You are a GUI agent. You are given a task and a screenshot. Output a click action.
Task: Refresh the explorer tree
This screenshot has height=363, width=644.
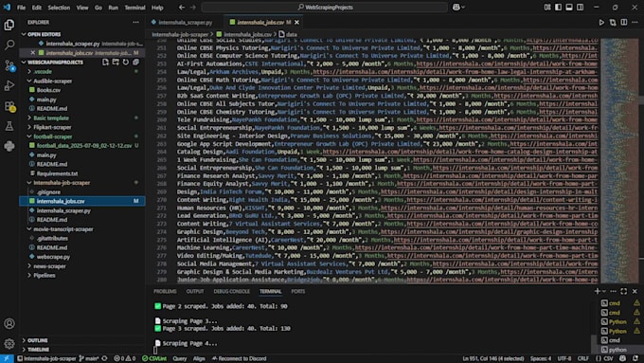point(126,62)
